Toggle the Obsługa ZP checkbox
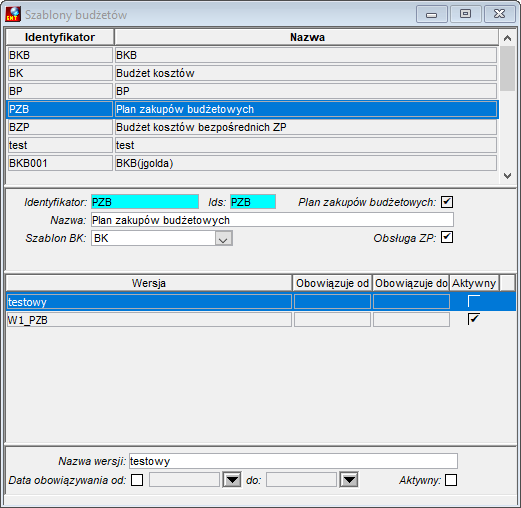The height and width of the screenshot is (508, 521). pos(447,237)
